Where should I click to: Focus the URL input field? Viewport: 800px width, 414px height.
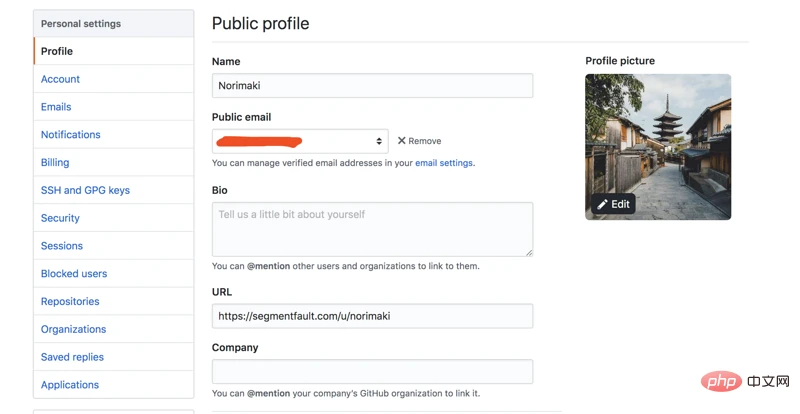(x=372, y=316)
